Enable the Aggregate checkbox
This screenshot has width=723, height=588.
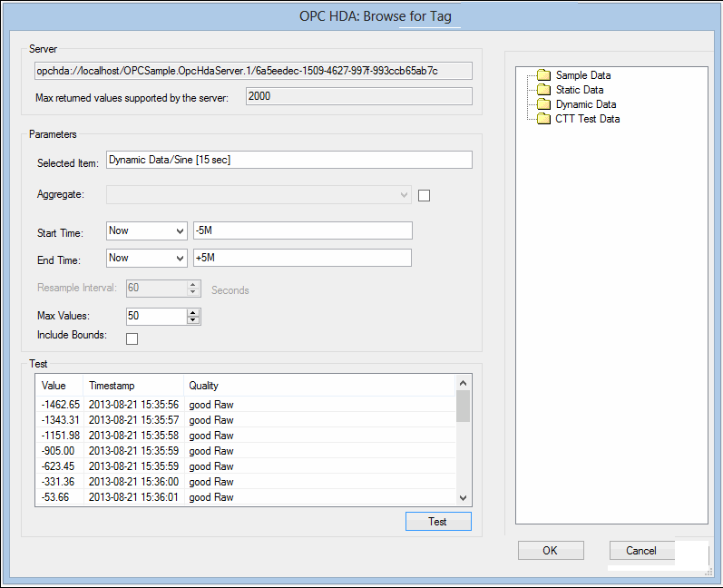pyautogui.click(x=424, y=194)
